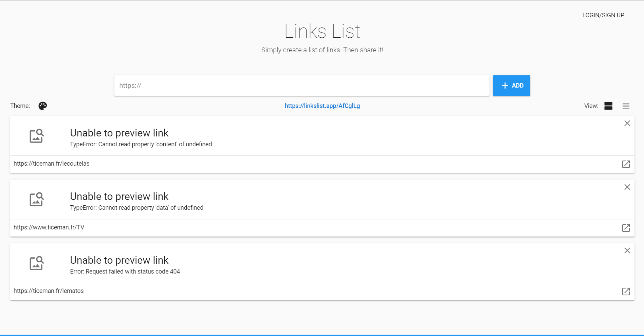
Task: Select the https://ticeman.fr/lecoutelas URL text
Action: point(52,164)
